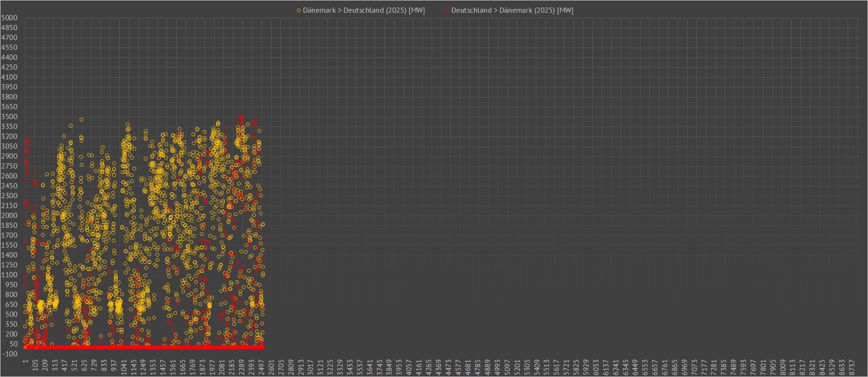
Task: Click the yellow circle legend marker
Action: click(x=299, y=10)
